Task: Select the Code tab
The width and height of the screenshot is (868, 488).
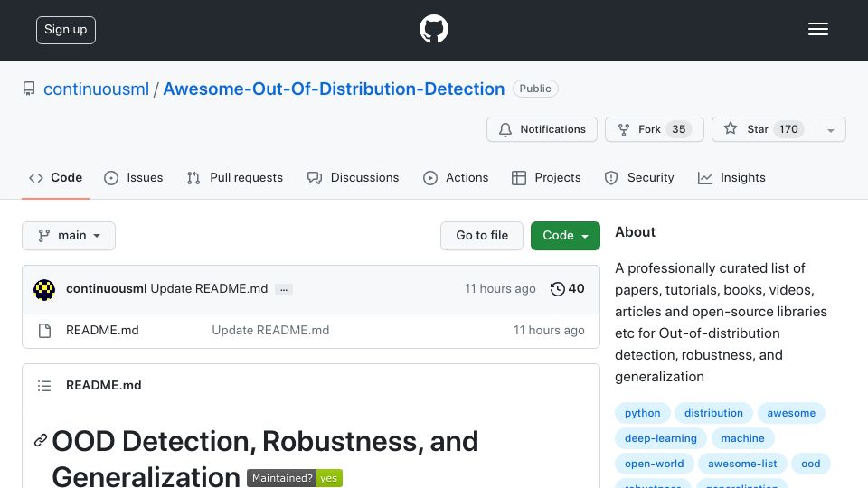Action: (x=55, y=178)
